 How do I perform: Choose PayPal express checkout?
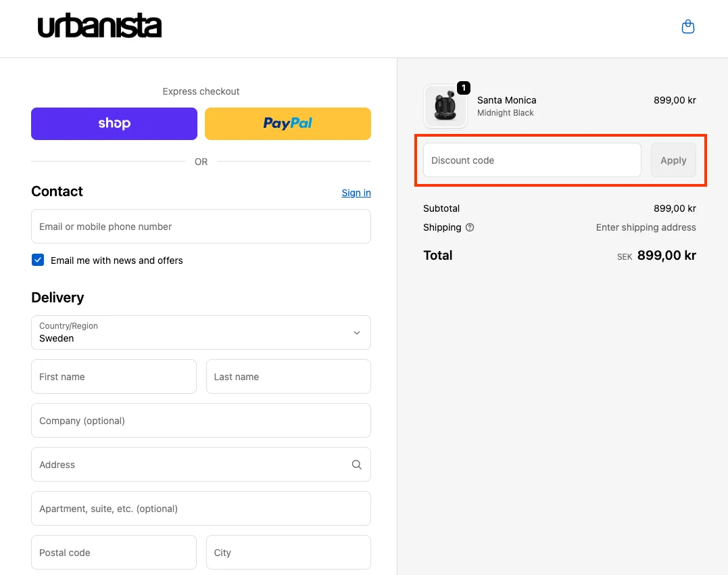click(x=288, y=124)
